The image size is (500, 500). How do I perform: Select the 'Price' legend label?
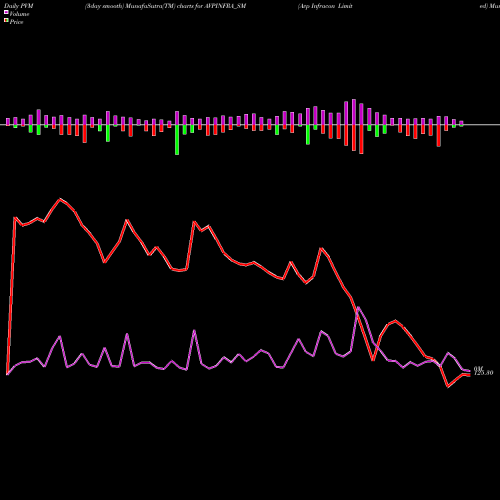(x=16, y=22)
